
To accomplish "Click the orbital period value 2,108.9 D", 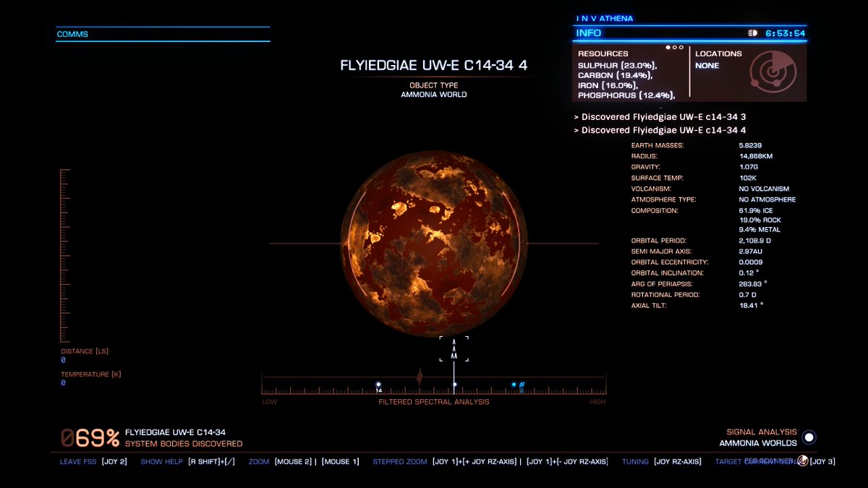I will tap(755, 240).
